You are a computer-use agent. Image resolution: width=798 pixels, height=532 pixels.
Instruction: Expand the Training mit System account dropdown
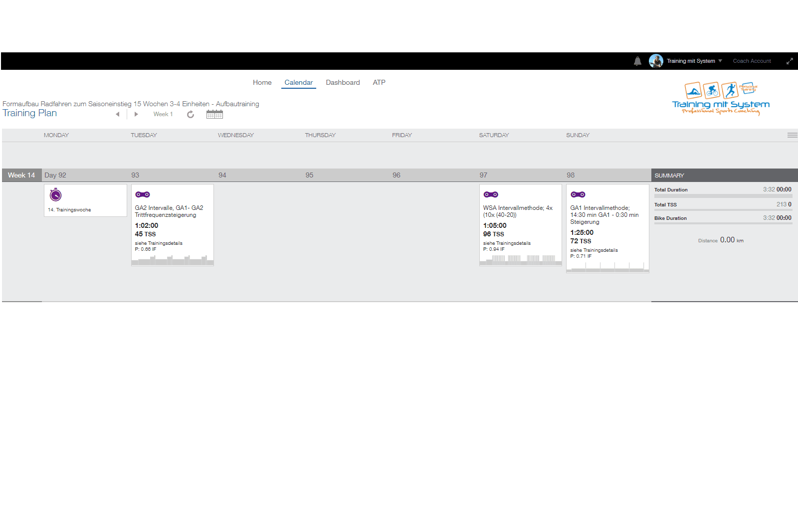(x=720, y=61)
